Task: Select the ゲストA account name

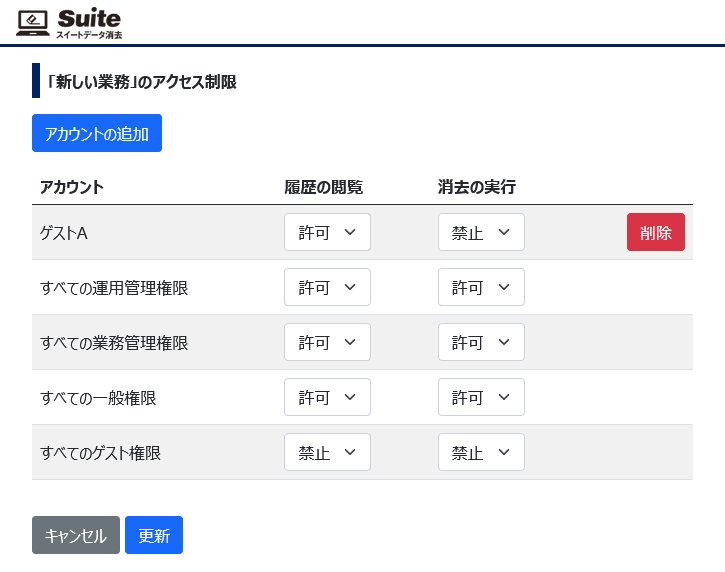Action: (64, 233)
